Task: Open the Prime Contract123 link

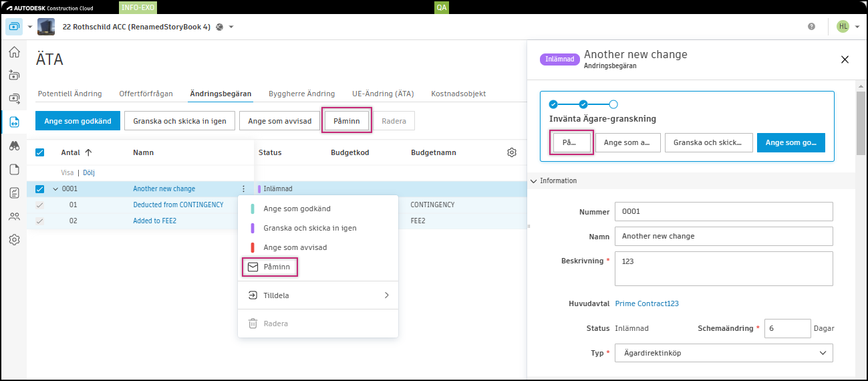Action: [647, 303]
